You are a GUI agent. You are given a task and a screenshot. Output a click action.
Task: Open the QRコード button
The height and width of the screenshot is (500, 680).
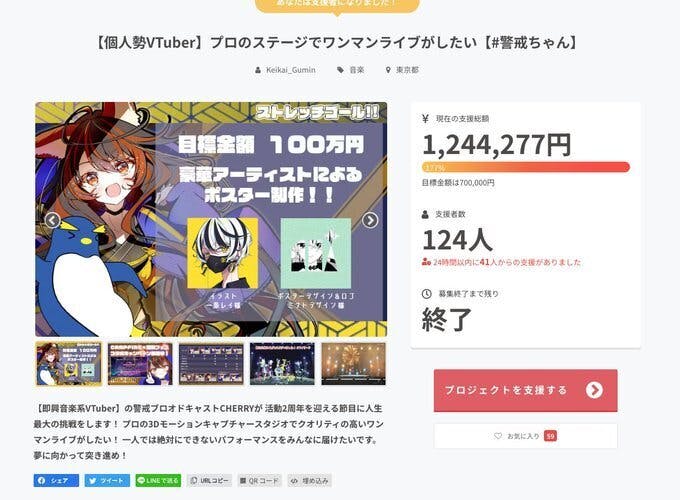[x=259, y=480]
